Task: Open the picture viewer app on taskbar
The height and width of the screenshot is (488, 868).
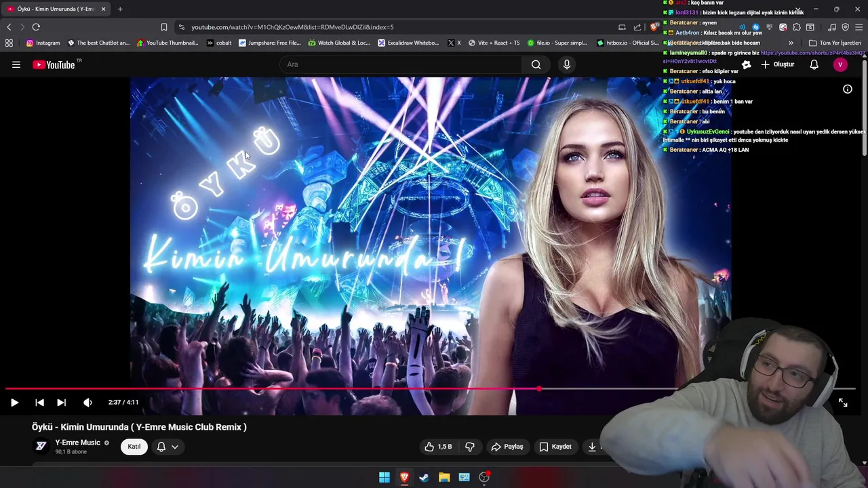Action: pos(464,477)
